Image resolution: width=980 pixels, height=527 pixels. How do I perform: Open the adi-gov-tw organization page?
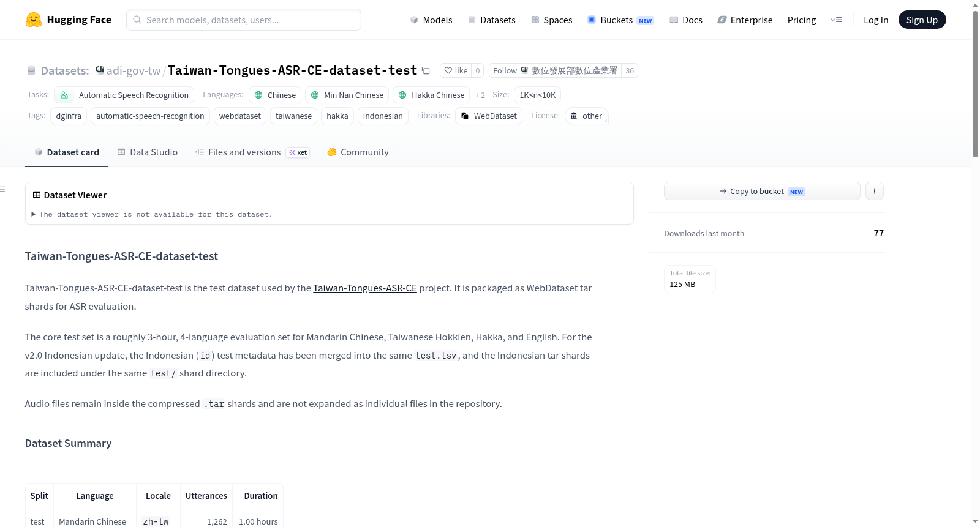[x=134, y=70]
